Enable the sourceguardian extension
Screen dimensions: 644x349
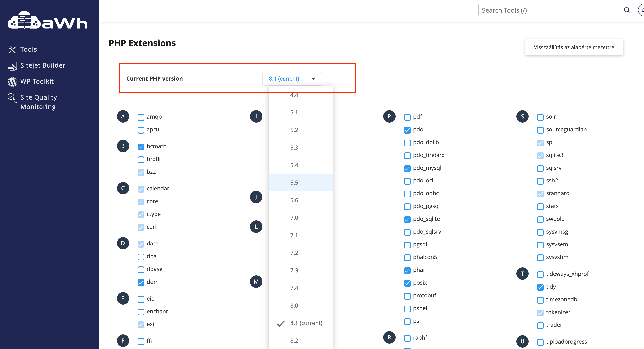click(x=540, y=130)
